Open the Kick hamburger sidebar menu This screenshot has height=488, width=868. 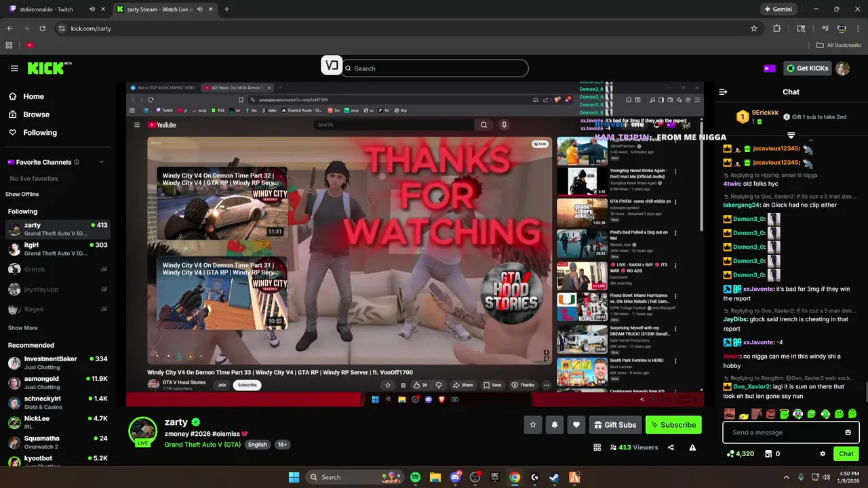[x=14, y=68]
